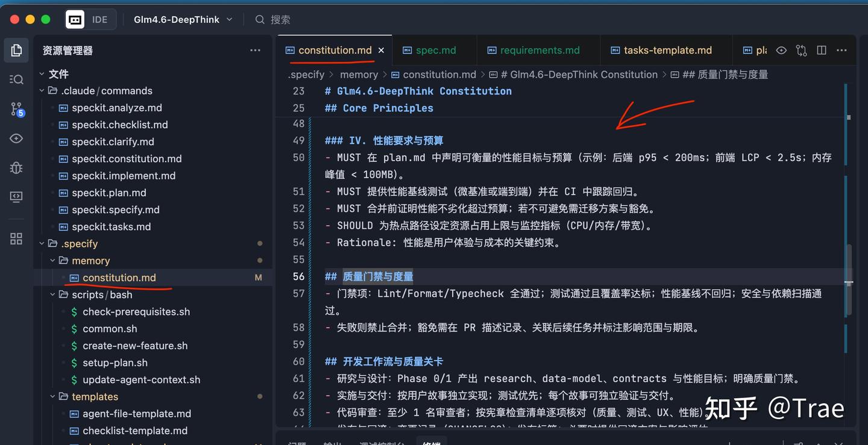Open markdown preview of constitution.md via eye icon
The image size is (868, 445).
pos(781,50)
